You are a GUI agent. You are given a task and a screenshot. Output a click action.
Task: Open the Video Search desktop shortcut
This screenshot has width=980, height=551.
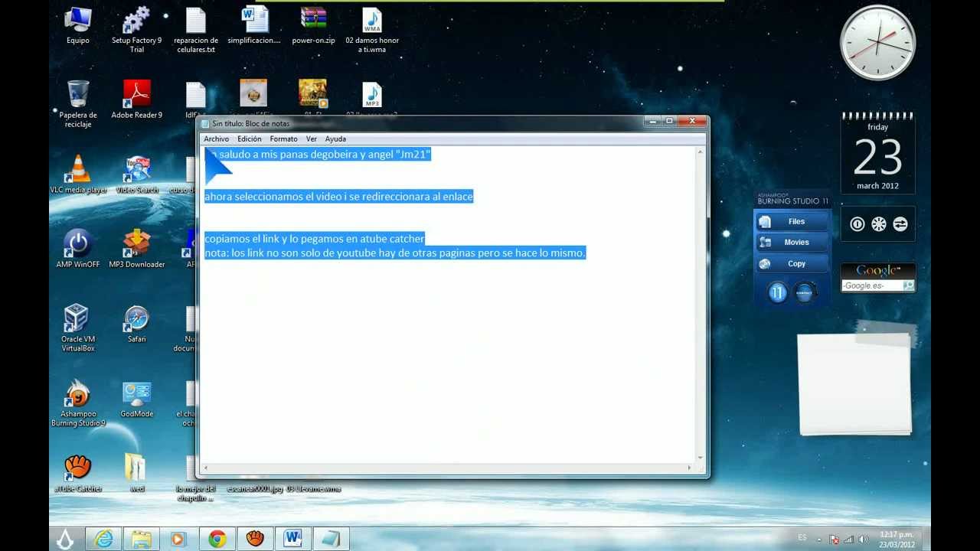137,174
